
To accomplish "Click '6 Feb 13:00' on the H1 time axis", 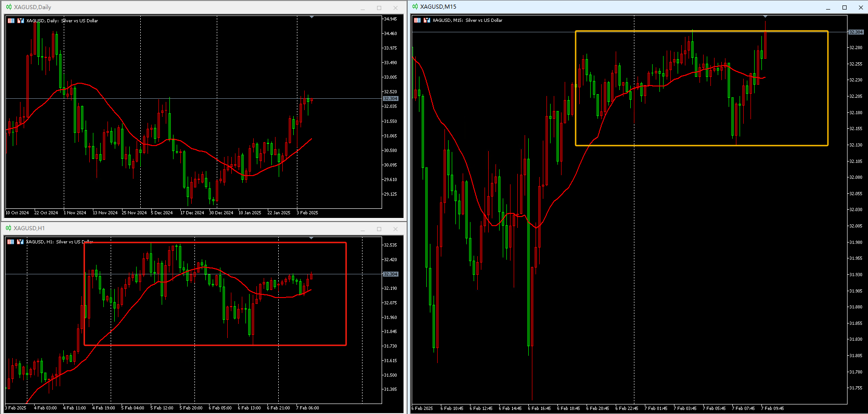I will (x=249, y=408).
